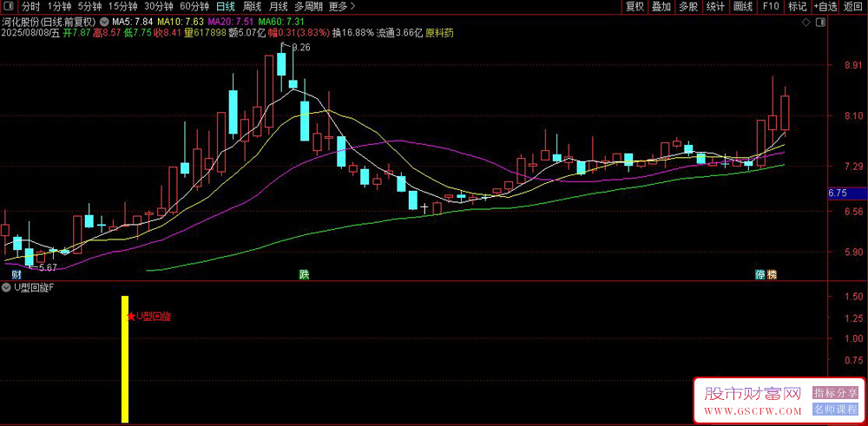This screenshot has width=868, height=426.
Task: Select the 1分钟 period tab
Action: (59, 7)
